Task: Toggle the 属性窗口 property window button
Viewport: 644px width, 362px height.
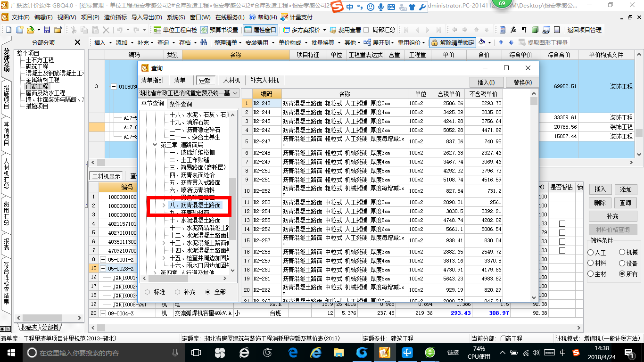Action: coord(261,30)
